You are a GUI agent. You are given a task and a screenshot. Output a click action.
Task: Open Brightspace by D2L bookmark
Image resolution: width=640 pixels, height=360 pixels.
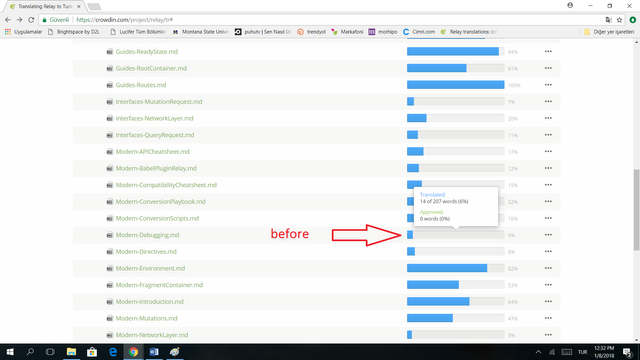(75, 32)
